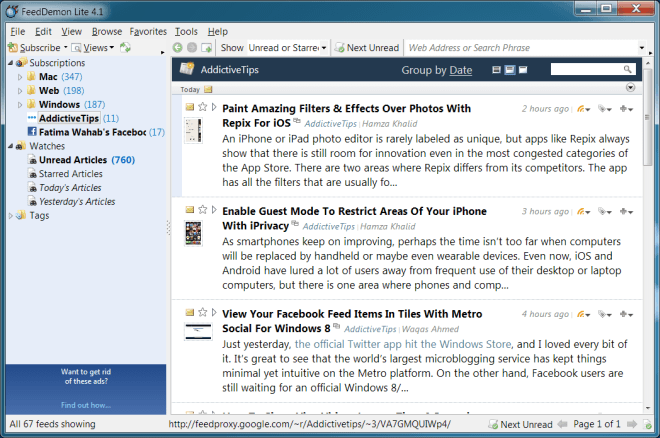Screen dimensions: 660x438
Task: Star the iPrivacy Guest Mode article
Action: (x=203, y=211)
